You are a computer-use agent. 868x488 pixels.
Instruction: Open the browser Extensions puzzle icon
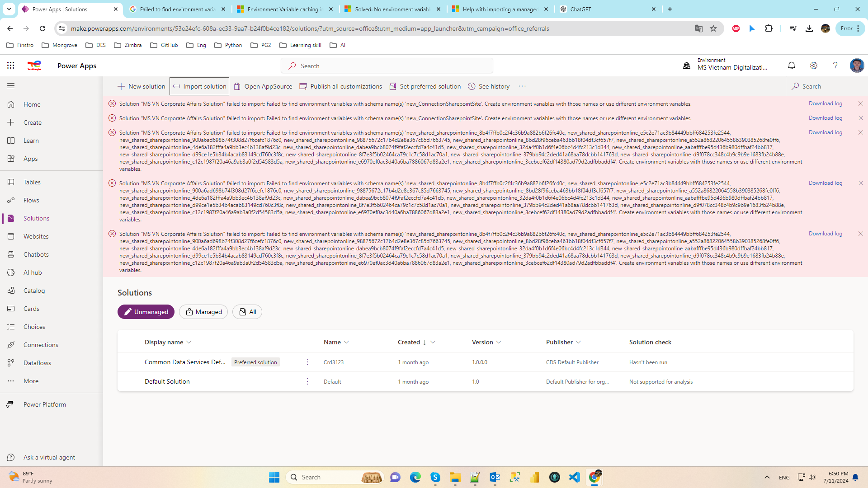[769, 28]
